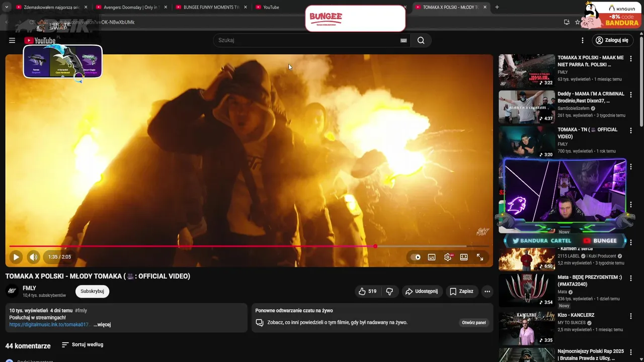The height and width of the screenshot is (362, 644).
Task: Go to the YouTube home logo
Action: tap(40, 41)
